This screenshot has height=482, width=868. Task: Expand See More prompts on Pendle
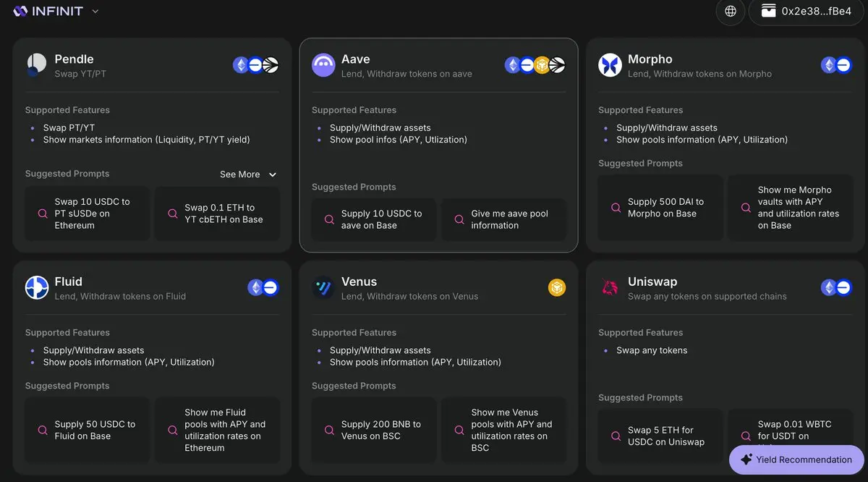pyautogui.click(x=248, y=174)
